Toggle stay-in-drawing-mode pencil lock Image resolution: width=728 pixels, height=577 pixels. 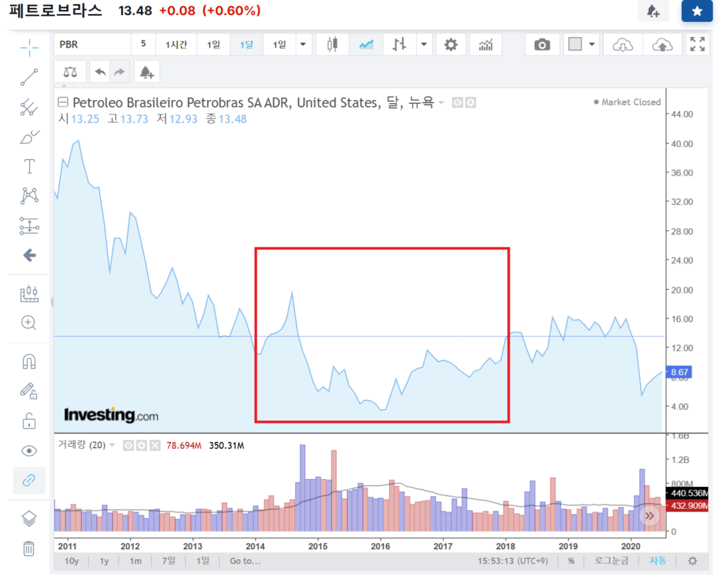pos(28,391)
